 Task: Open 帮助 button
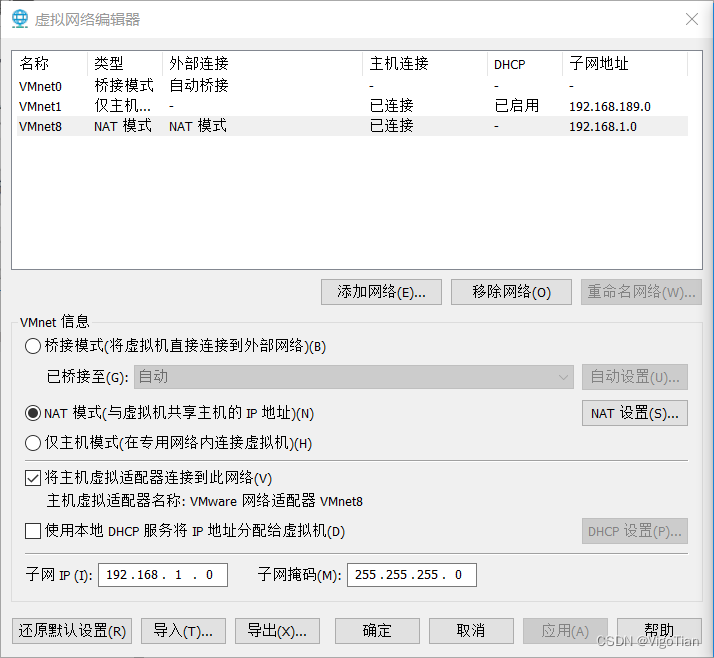pyautogui.click(x=659, y=631)
